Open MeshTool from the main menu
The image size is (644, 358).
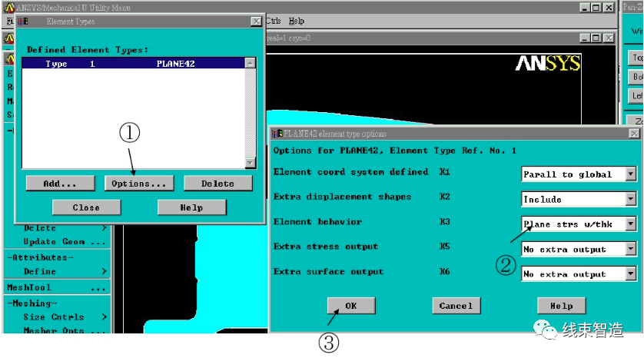point(57,287)
